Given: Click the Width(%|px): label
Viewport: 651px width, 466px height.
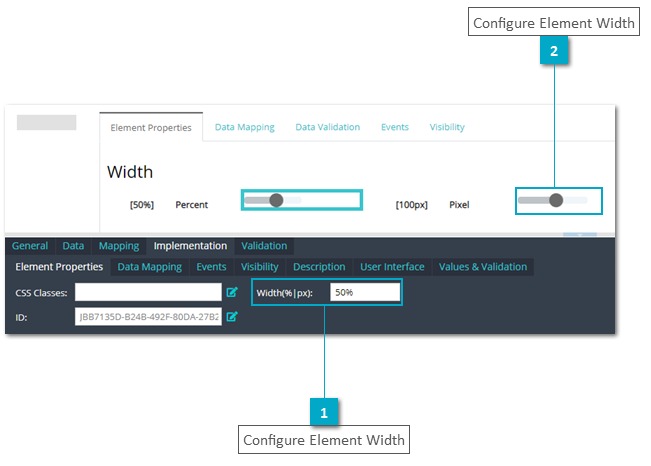Looking at the screenshot, I should pyautogui.click(x=284, y=293).
